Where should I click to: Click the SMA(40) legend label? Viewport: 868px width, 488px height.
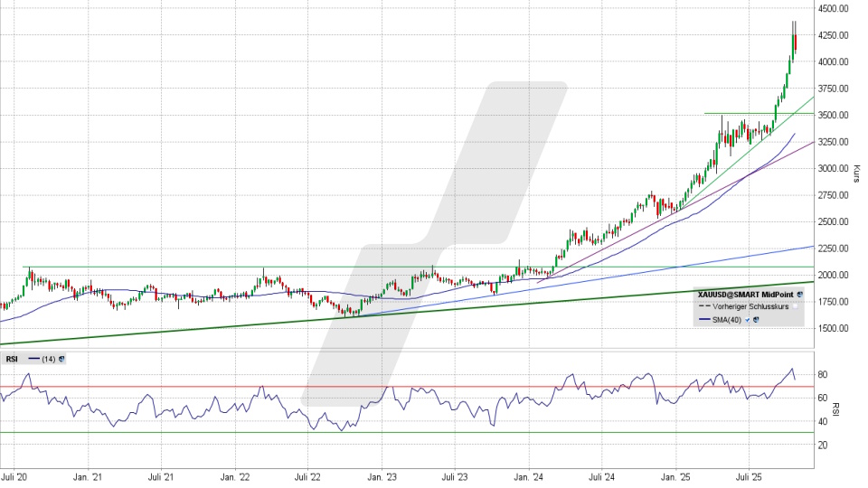pos(728,319)
